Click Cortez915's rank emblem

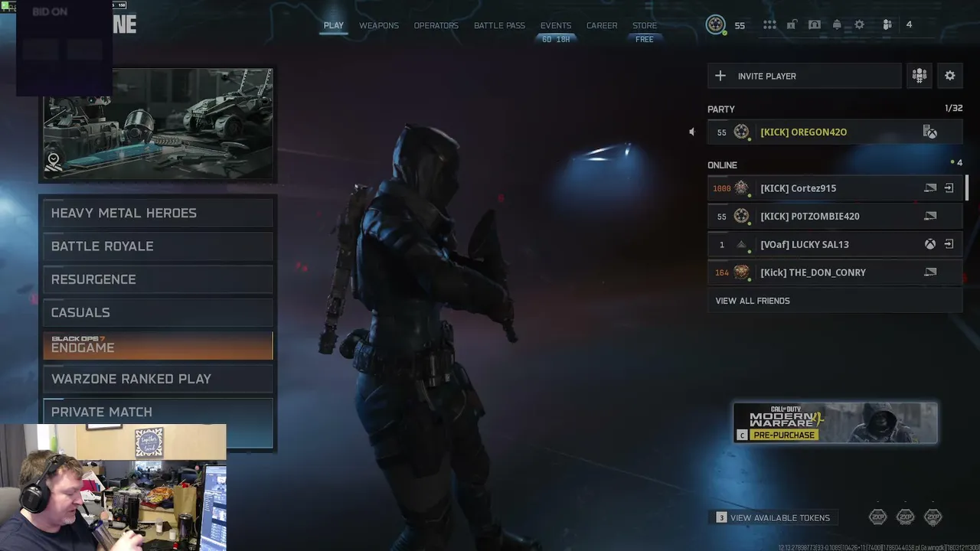[x=741, y=187]
